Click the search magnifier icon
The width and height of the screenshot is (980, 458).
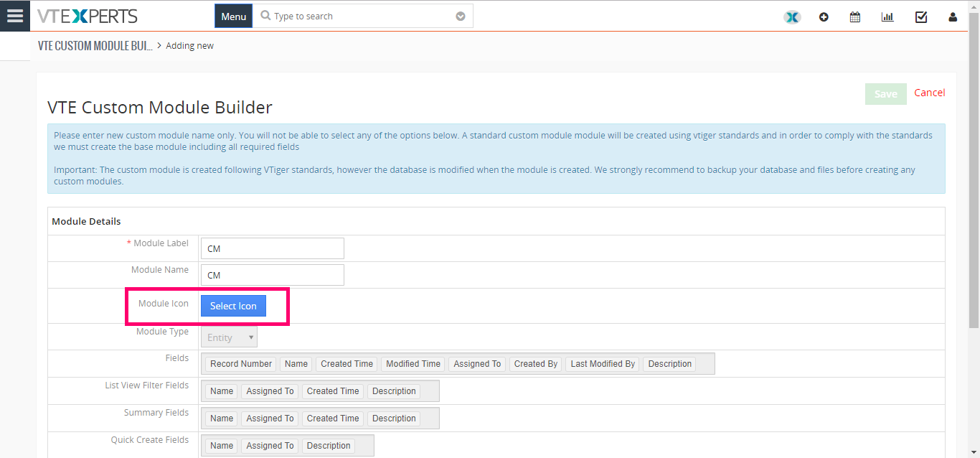click(x=265, y=16)
